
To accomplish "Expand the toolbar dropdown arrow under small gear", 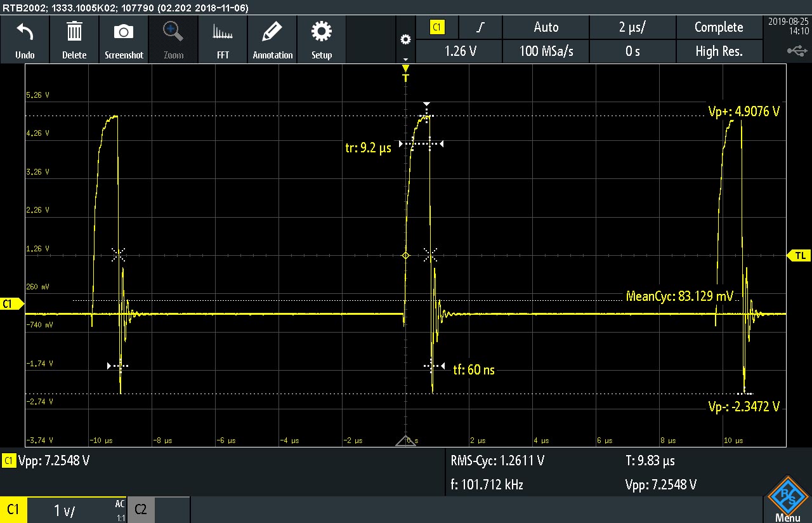I will (x=405, y=59).
